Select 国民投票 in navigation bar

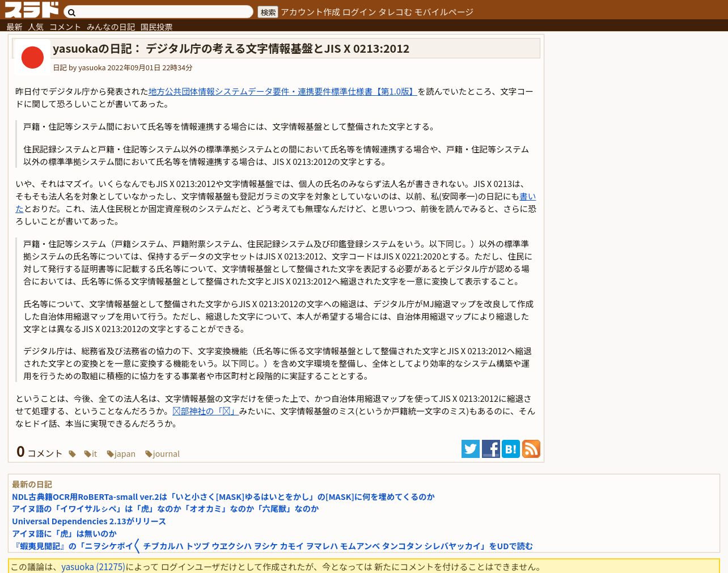coord(156,27)
